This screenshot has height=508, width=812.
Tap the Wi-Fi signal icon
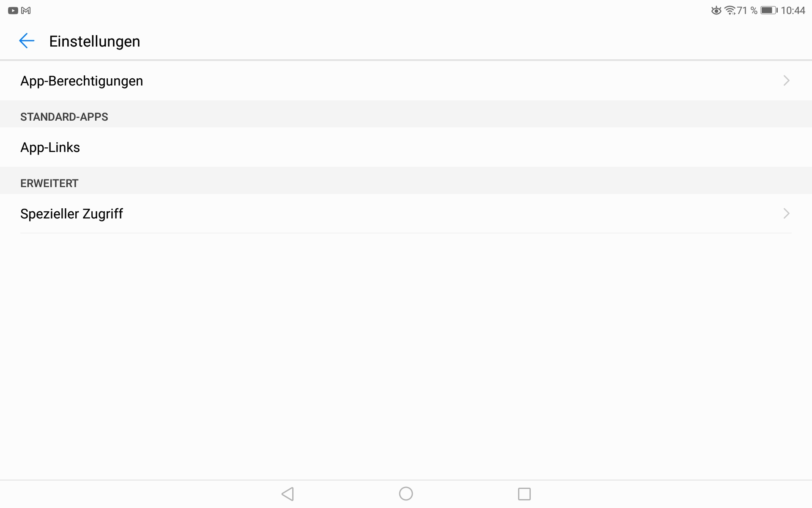tap(730, 11)
